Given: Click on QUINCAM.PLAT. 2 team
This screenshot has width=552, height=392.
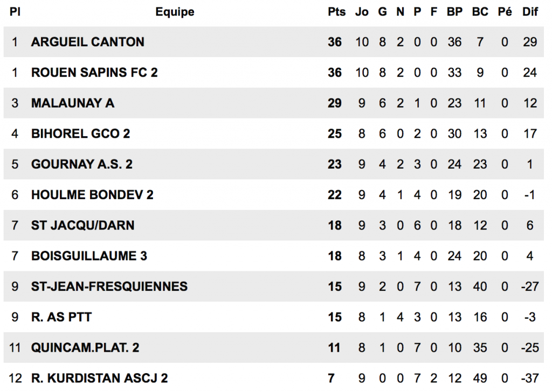Looking at the screenshot, I should (85, 348).
